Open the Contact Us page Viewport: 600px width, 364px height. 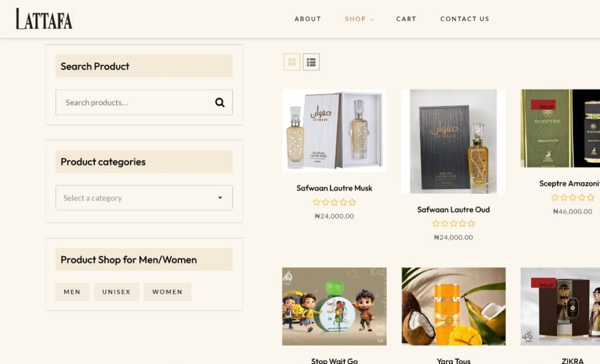(465, 19)
